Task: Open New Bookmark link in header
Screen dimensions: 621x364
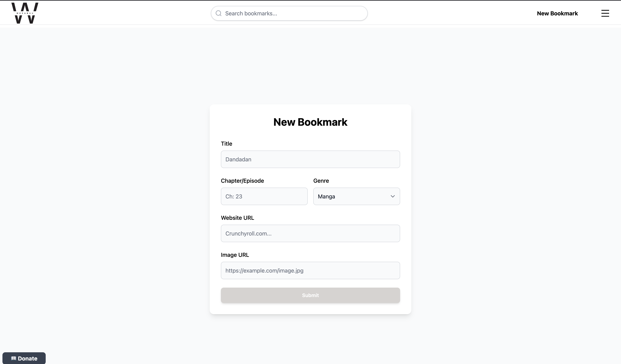Action: (557, 13)
